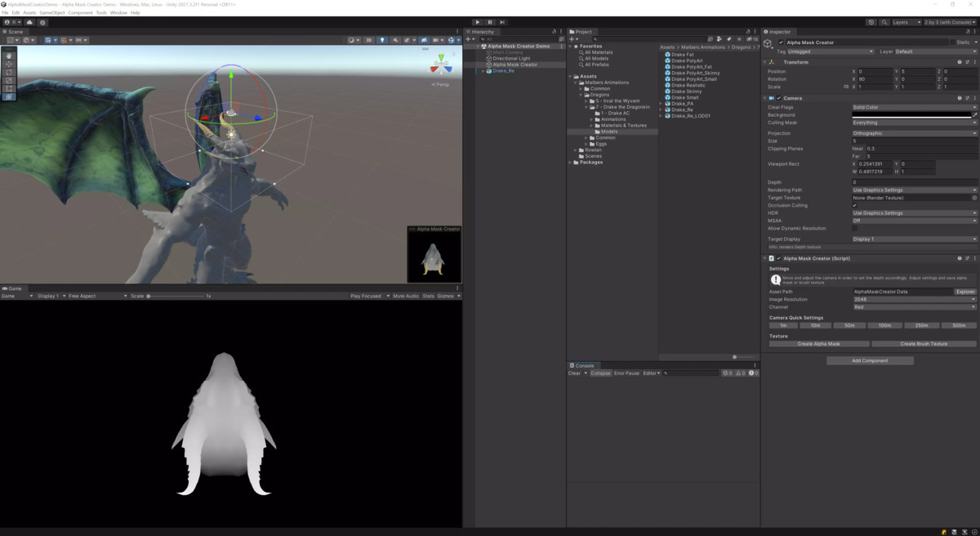Open Alpha Mask Creator script options menu
Viewport: 980px width, 536px height.
[974, 258]
